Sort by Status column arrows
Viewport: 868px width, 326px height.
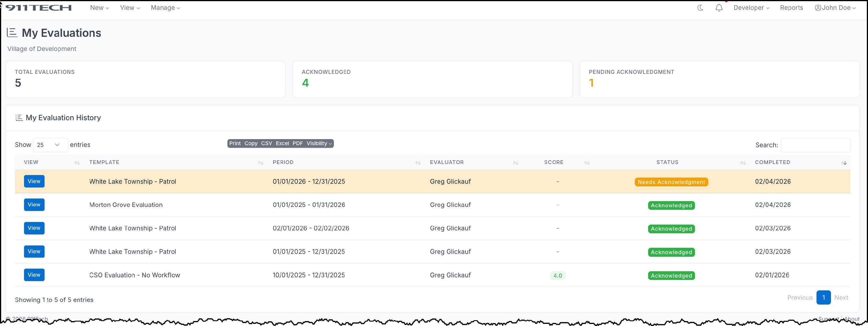(743, 163)
